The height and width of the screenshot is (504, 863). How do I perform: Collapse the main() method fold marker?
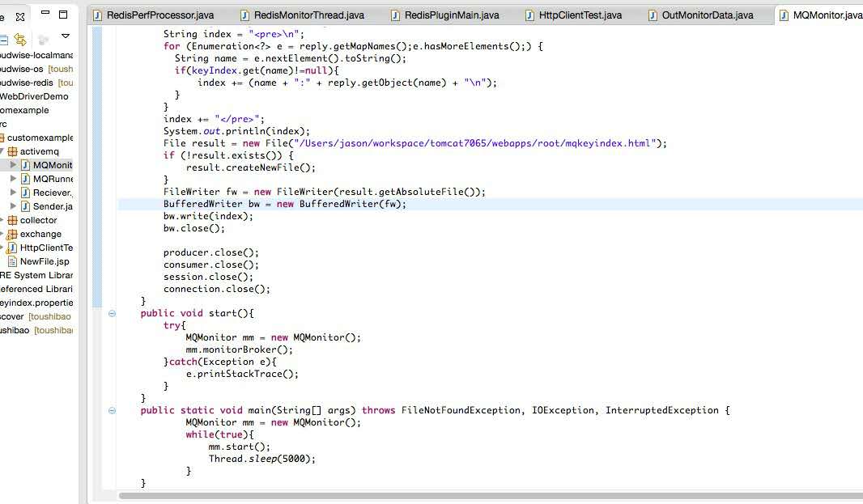pyautogui.click(x=112, y=410)
